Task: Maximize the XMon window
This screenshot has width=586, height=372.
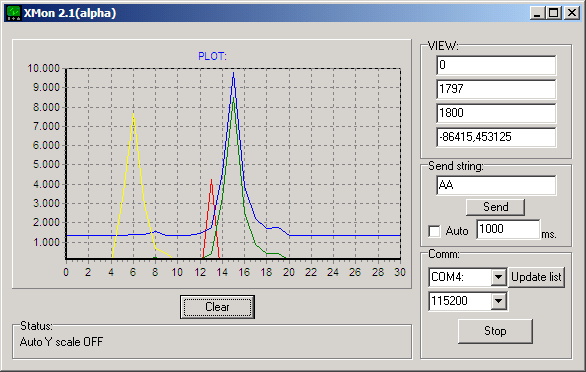Action: click(553, 13)
